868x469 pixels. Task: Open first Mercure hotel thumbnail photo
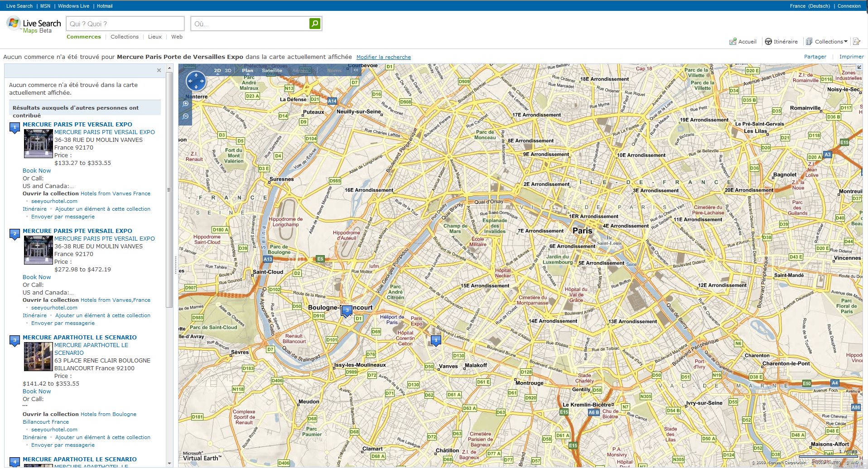pyautogui.click(x=38, y=144)
